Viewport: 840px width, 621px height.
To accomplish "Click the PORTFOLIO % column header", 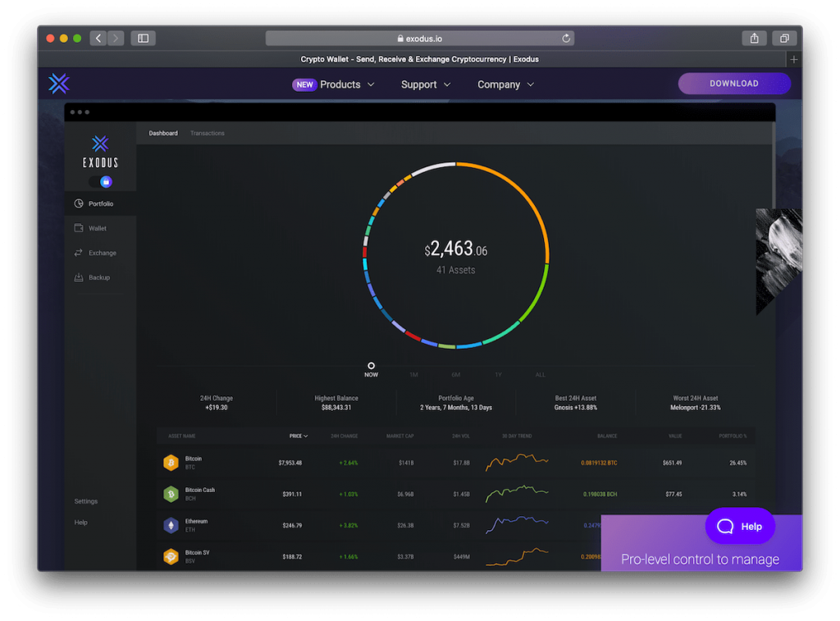I will pyautogui.click(x=733, y=436).
